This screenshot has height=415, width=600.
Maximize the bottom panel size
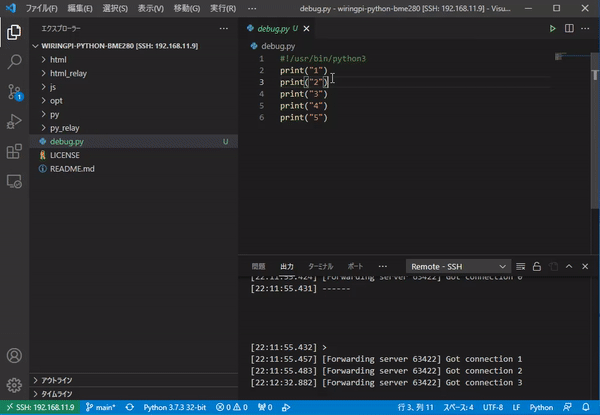pos(569,267)
